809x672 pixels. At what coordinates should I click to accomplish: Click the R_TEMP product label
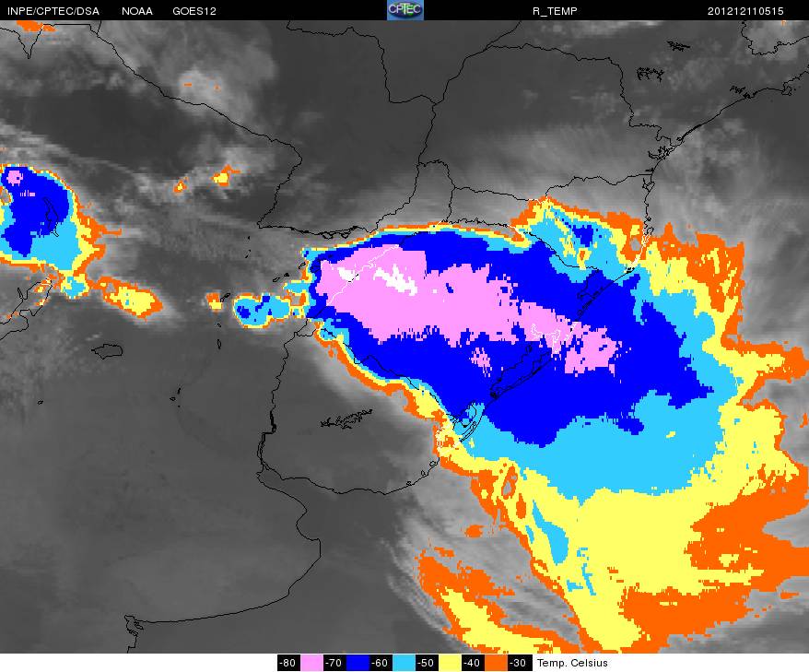point(555,11)
